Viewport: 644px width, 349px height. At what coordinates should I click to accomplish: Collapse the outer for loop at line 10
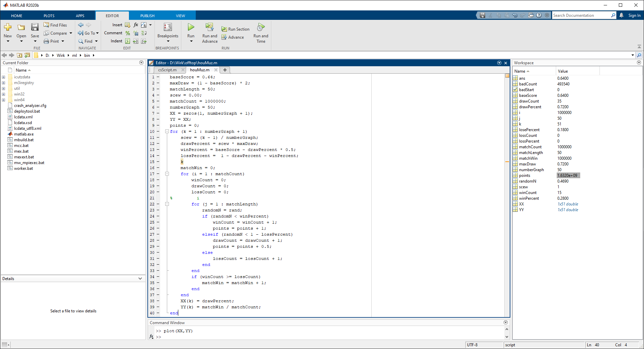(x=167, y=131)
